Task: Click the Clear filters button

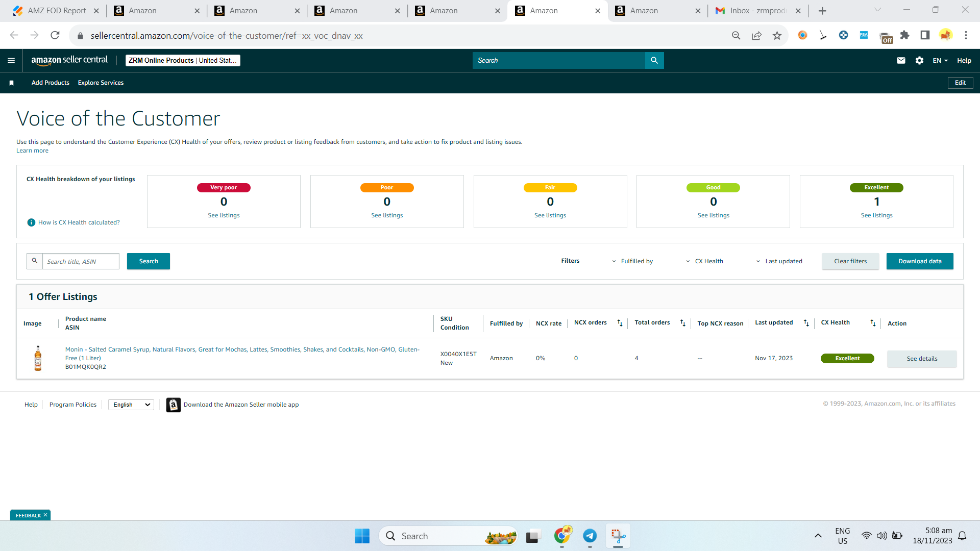Action: [x=850, y=261]
